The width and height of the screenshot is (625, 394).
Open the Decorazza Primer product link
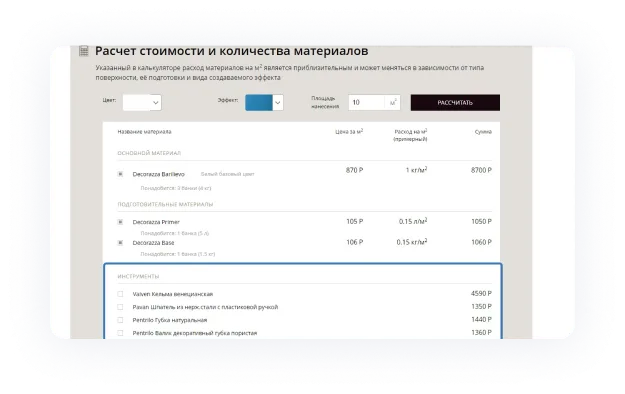point(156,222)
